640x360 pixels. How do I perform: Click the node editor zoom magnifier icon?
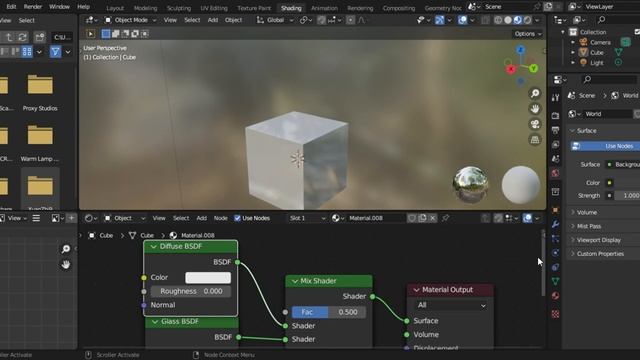pos(66,249)
